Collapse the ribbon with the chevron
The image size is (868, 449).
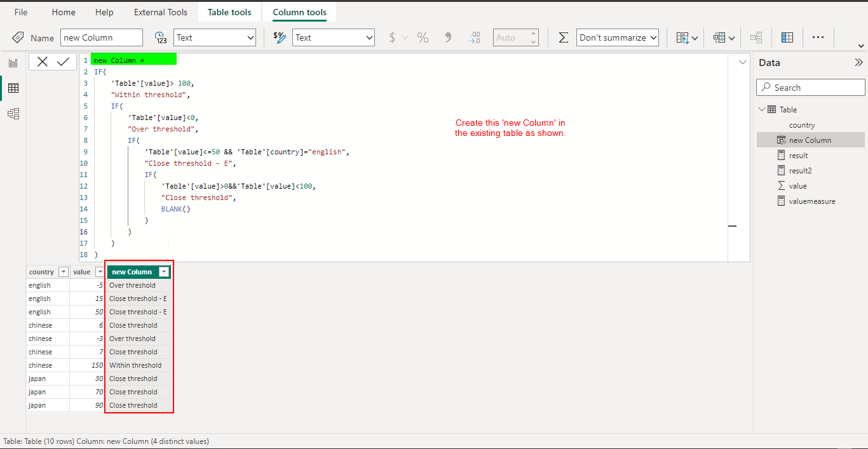(x=861, y=46)
